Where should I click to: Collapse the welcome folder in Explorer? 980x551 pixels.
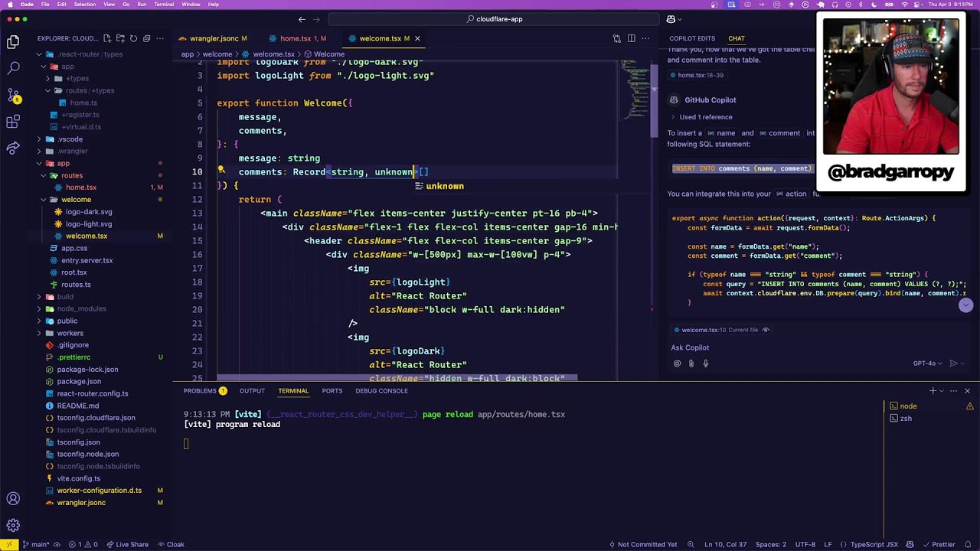tap(76, 199)
